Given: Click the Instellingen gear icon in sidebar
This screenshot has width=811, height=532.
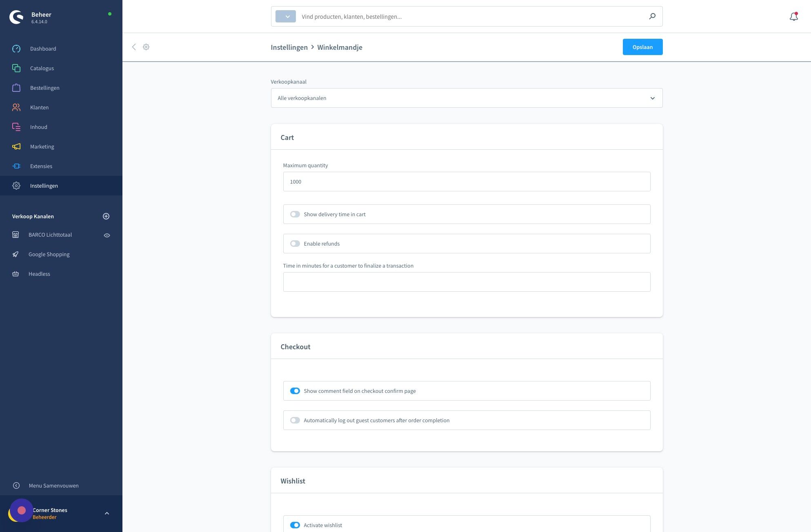Looking at the screenshot, I should (16, 186).
